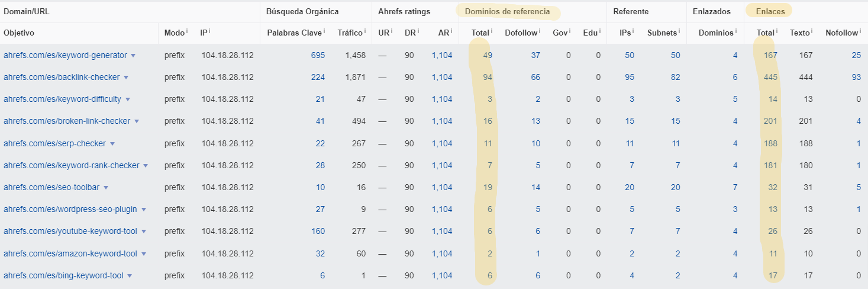The image size is (868, 289).
Task: Click info icon next to Palabras Clave
Action: click(324, 31)
